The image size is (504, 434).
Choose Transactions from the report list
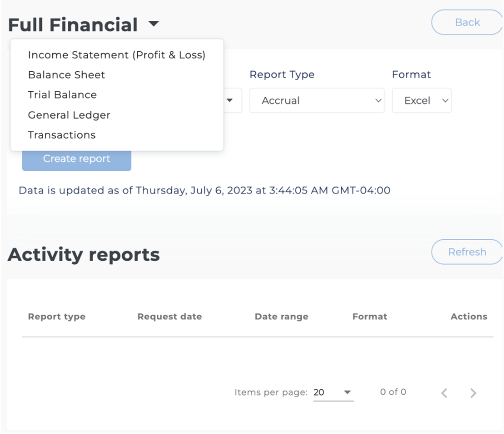click(x=61, y=135)
